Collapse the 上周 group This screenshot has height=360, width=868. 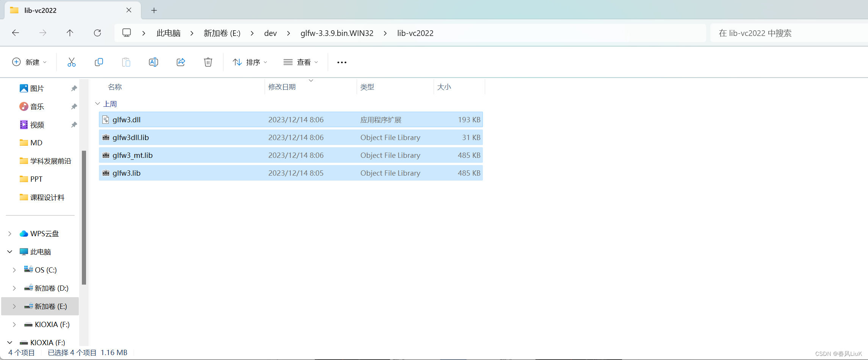tap(97, 103)
